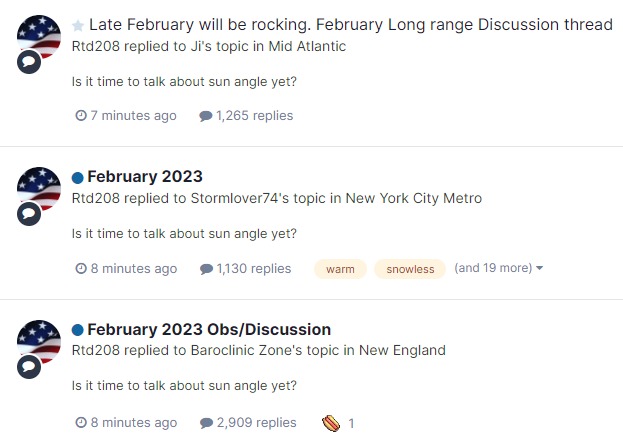The image size is (623, 441).
Task: Go to the New England forum link
Action: coord(402,350)
